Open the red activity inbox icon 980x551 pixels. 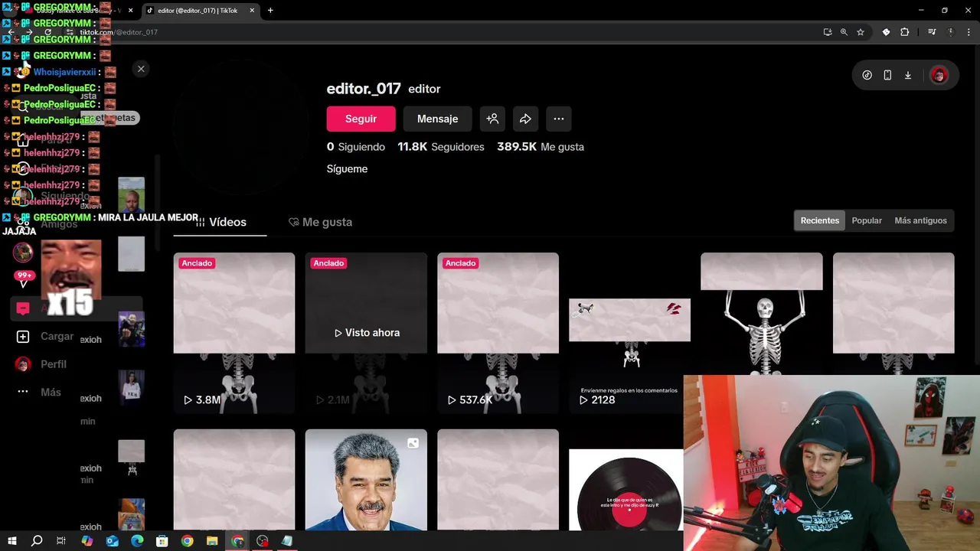[x=23, y=308]
